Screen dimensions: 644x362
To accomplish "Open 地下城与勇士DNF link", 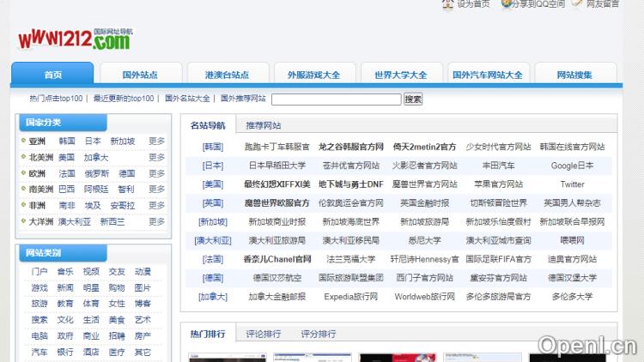I will tap(350, 184).
